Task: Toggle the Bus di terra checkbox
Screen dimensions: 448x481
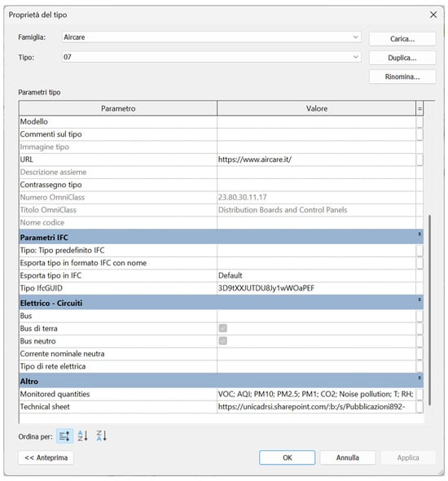Action: (223, 328)
